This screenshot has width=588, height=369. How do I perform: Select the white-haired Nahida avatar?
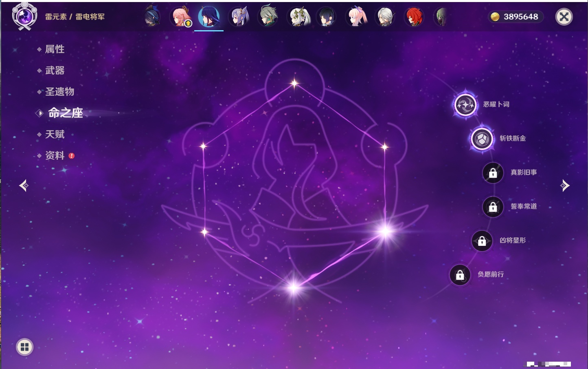pos(299,17)
